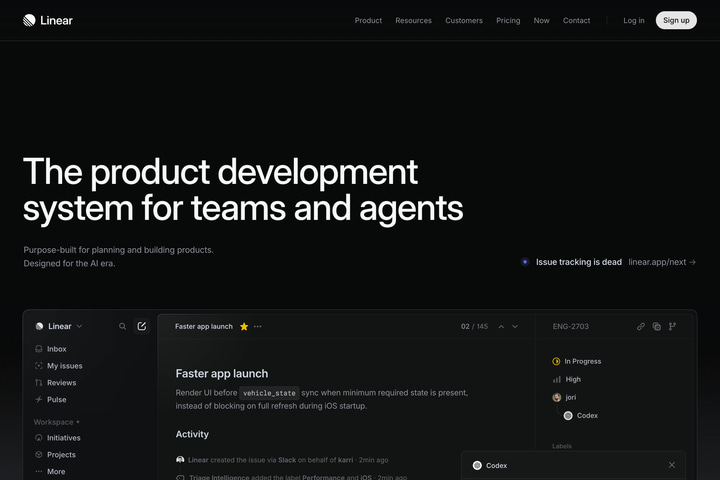Click the Linear logo in the header
The height and width of the screenshot is (480, 720).
click(48, 20)
